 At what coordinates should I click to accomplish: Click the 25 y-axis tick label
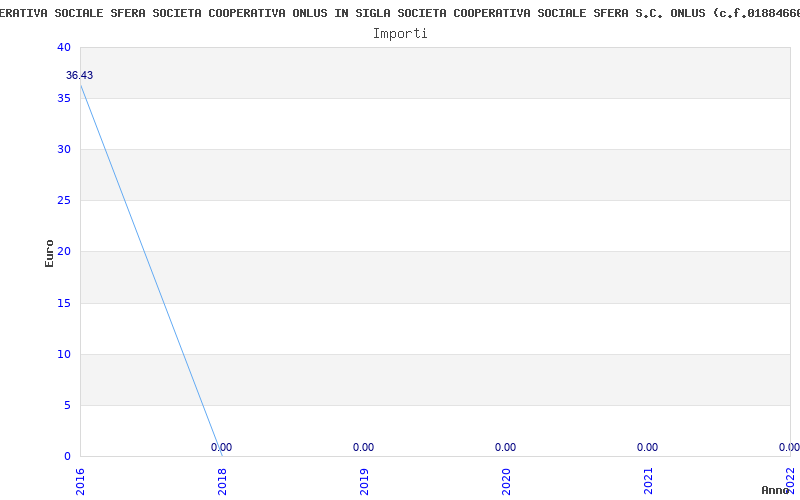pyautogui.click(x=64, y=201)
